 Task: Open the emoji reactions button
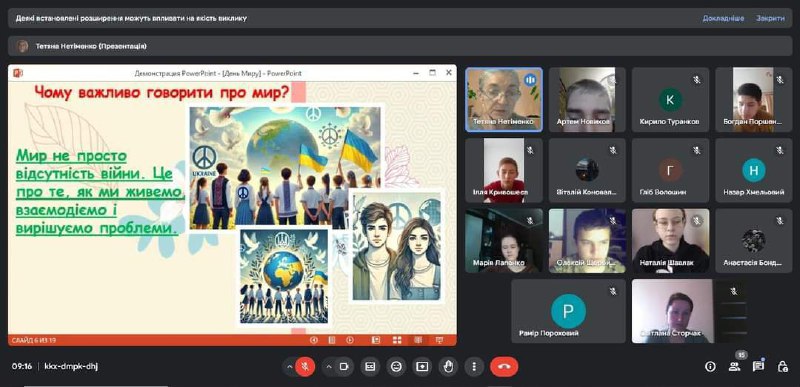[396, 367]
